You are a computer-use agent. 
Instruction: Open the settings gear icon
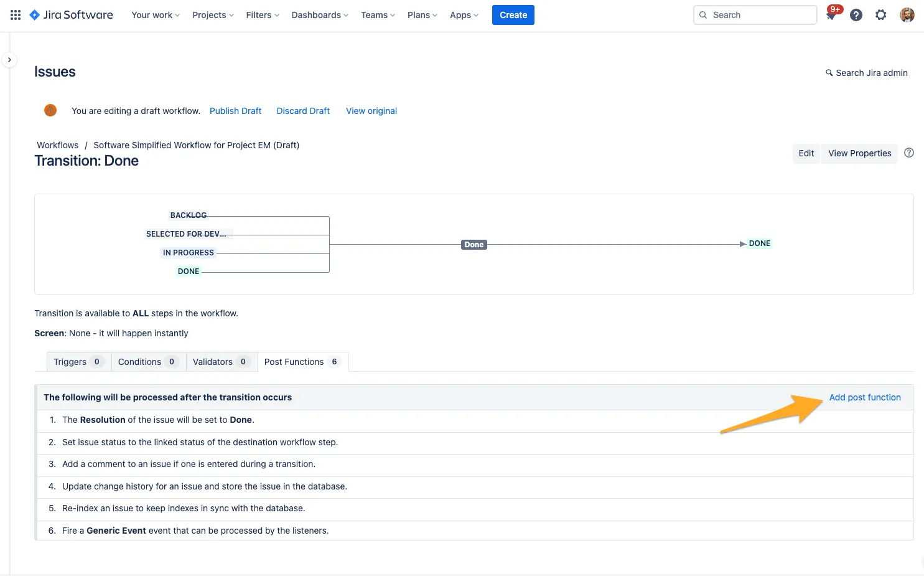(x=881, y=15)
